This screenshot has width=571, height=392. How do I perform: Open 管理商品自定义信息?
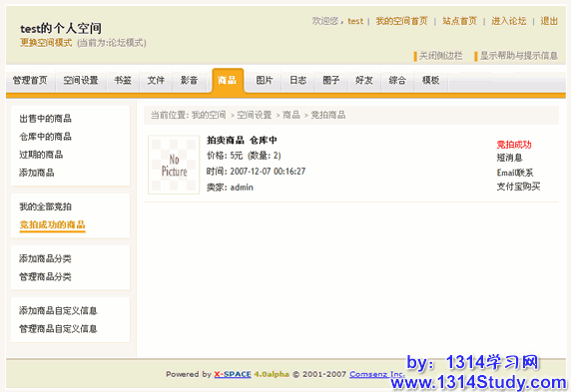[x=58, y=329]
